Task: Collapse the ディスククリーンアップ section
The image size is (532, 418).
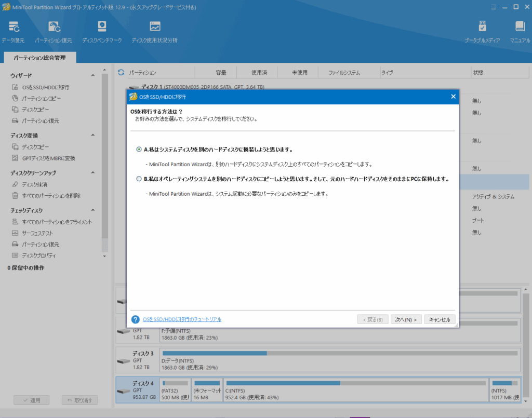Action: click(x=93, y=172)
